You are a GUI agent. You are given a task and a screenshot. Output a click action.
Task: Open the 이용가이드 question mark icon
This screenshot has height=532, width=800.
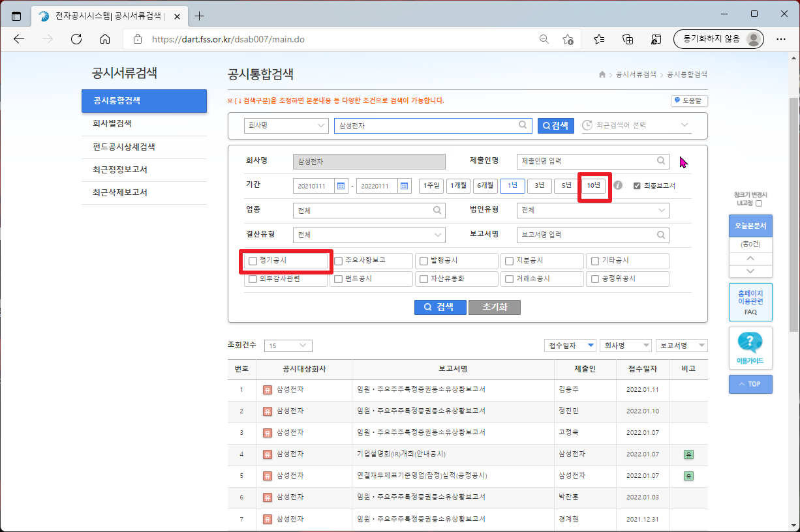[750, 342]
